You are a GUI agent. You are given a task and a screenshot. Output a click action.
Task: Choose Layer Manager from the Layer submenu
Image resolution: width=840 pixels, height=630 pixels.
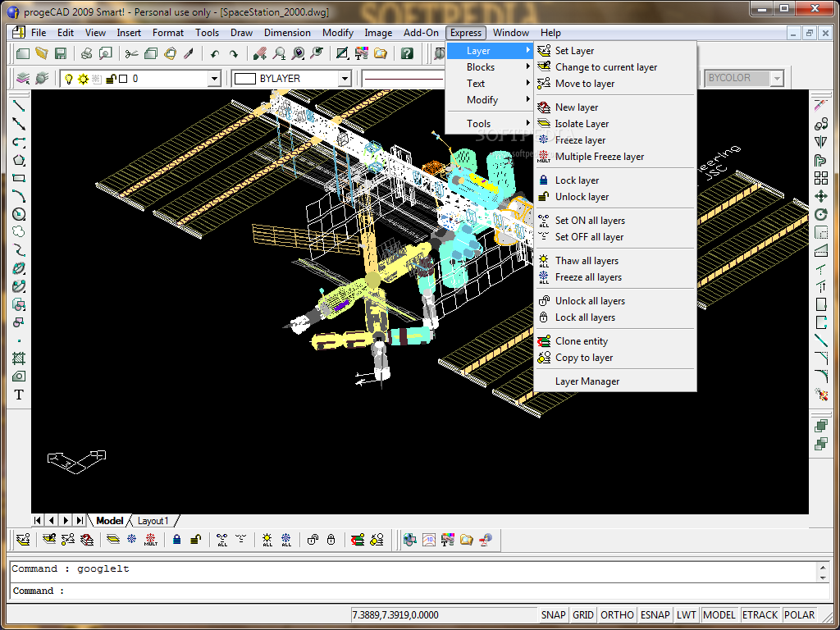[615, 381]
